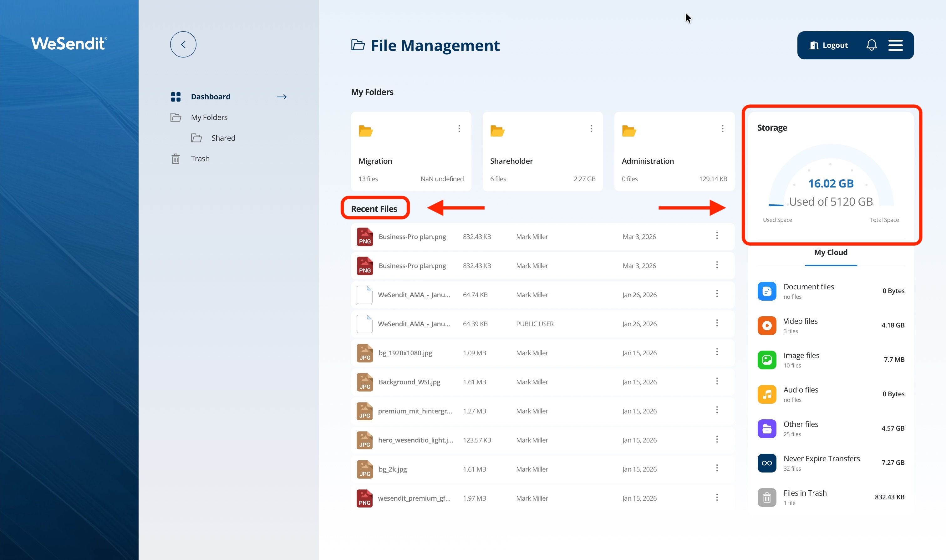Click the Image files green icon

(x=767, y=360)
